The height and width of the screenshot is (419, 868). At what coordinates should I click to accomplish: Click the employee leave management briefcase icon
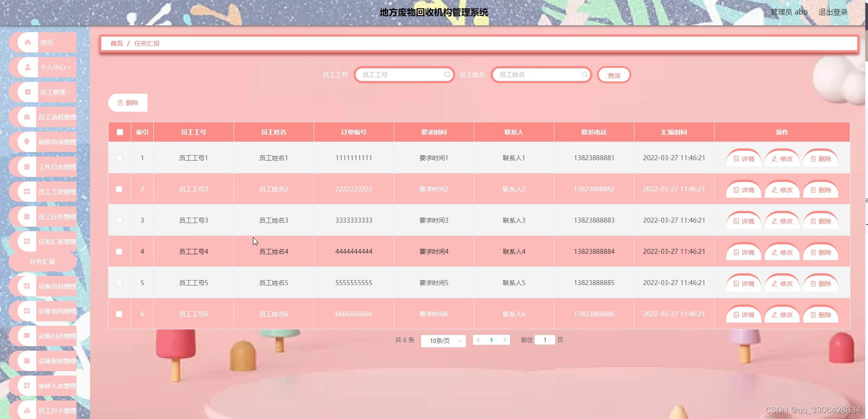(27, 117)
